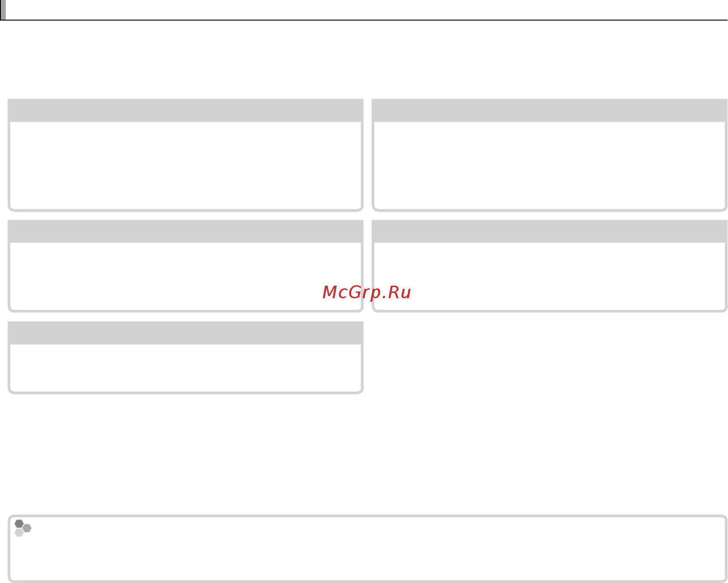Select the gray header of the middle-left panel
The image size is (728, 583).
tap(186, 231)
